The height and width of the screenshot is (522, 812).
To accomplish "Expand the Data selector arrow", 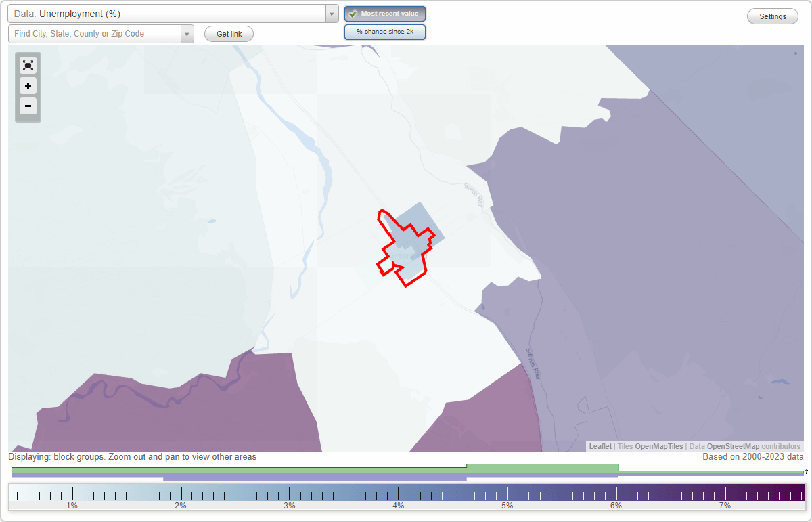I will pos(332,14).
